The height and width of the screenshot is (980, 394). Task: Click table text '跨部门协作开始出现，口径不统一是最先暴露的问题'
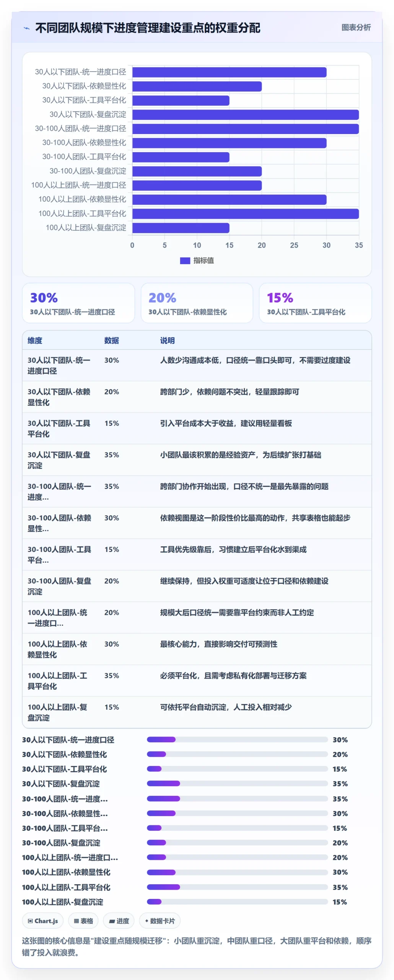244,487
